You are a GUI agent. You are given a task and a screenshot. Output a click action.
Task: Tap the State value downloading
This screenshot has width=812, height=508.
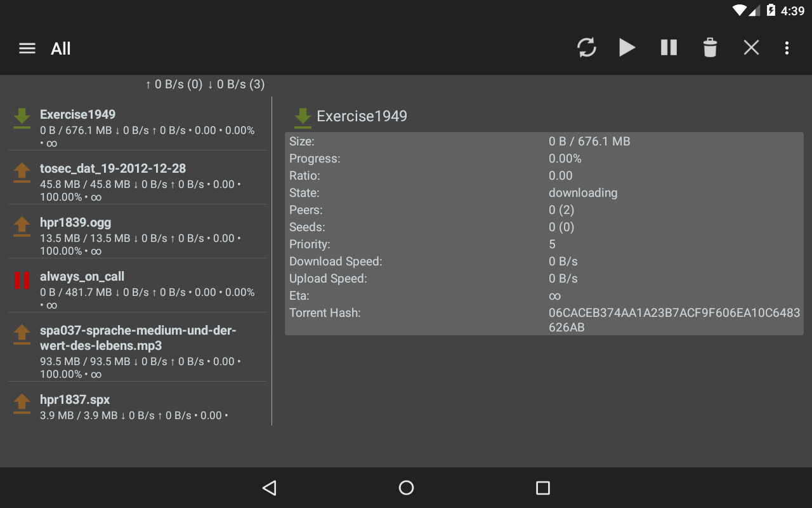pyautogui.click(x=583, y=193)
